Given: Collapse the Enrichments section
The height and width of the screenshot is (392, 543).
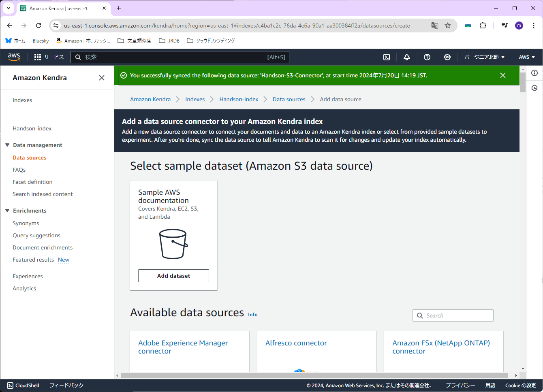Looking at the screenshot, I should (7, 211).
